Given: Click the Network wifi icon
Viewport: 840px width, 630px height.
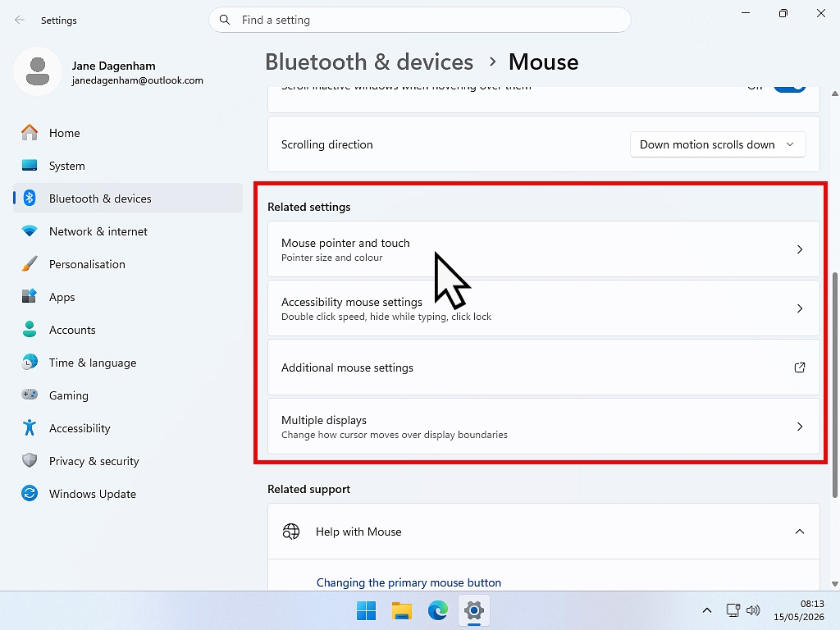Looking at the screenshot, I should coord(30,231).
